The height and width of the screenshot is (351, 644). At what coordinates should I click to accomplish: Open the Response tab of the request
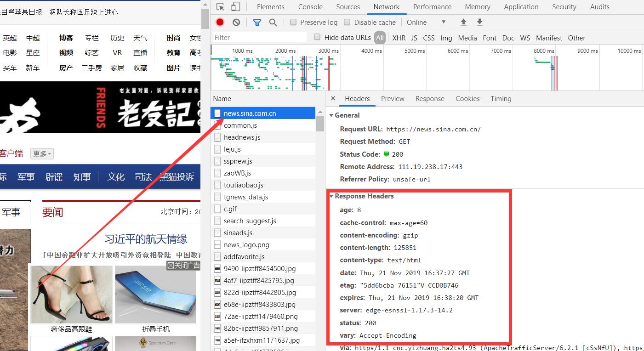pos(430,99)
